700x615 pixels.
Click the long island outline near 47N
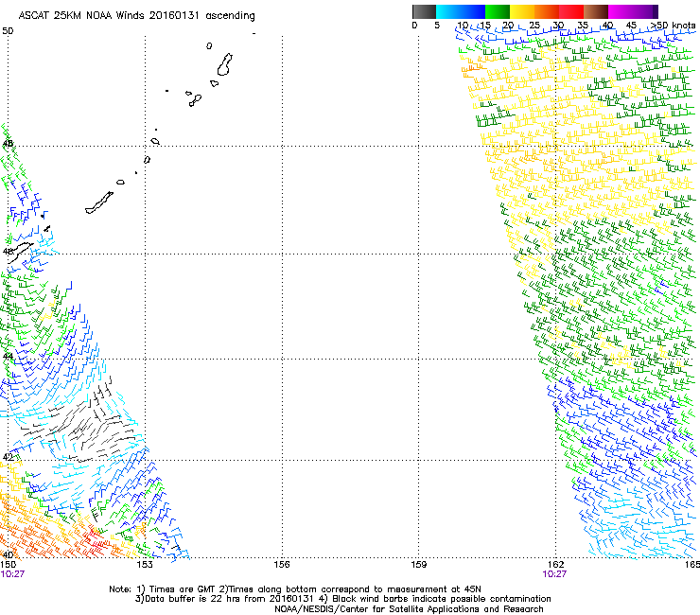point(99,202)
